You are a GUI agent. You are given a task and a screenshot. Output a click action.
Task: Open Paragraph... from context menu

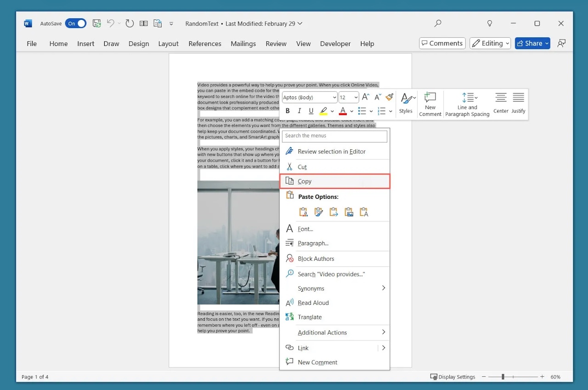(335, 243)
